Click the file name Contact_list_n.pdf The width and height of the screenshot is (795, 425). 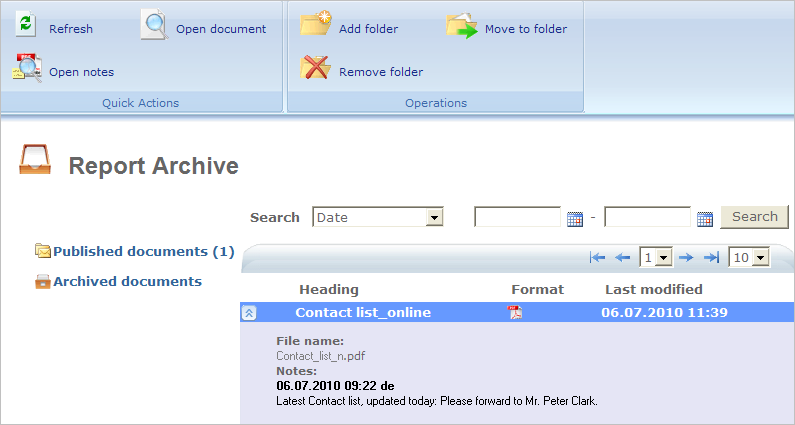click(320, 356)
